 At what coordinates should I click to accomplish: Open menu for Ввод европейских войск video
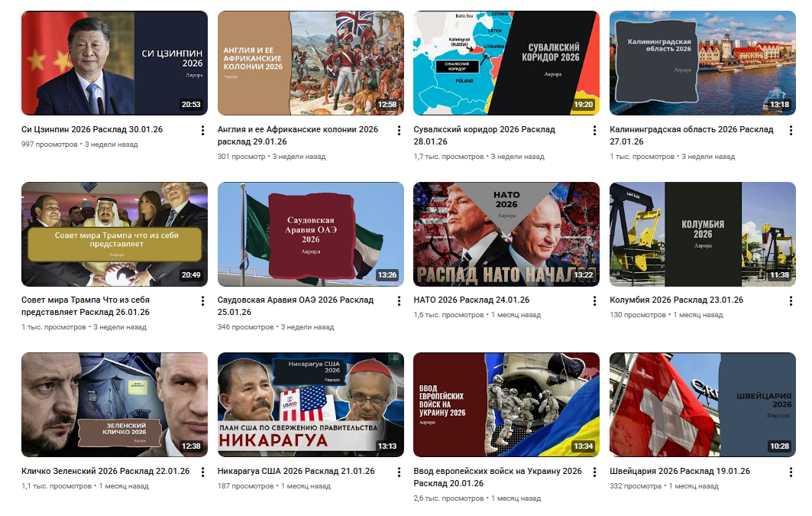[594, 472]
